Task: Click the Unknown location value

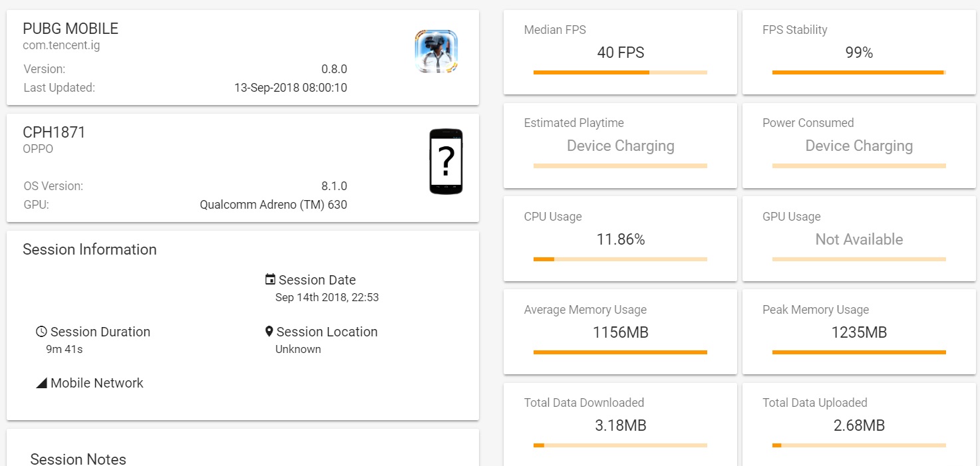Action: coord(298,349)
